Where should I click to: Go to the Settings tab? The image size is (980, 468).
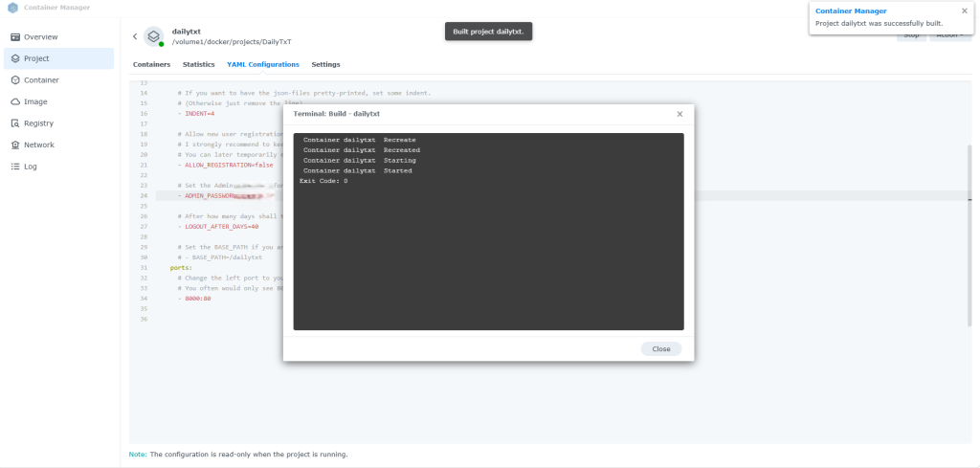(x=325, y=65)
